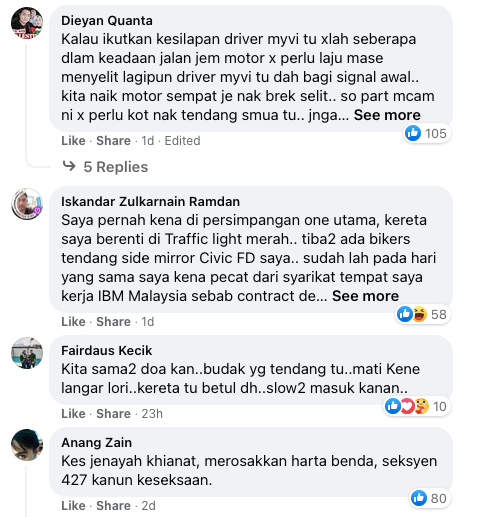Open Iskandar Zulkarnain Ramdan's avatar

pos(27,204)
